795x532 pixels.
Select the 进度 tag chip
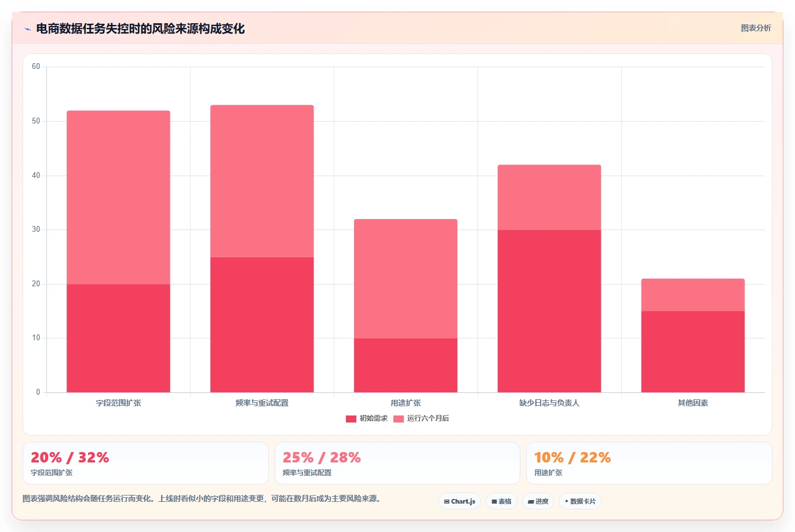(x=538, y=501)
